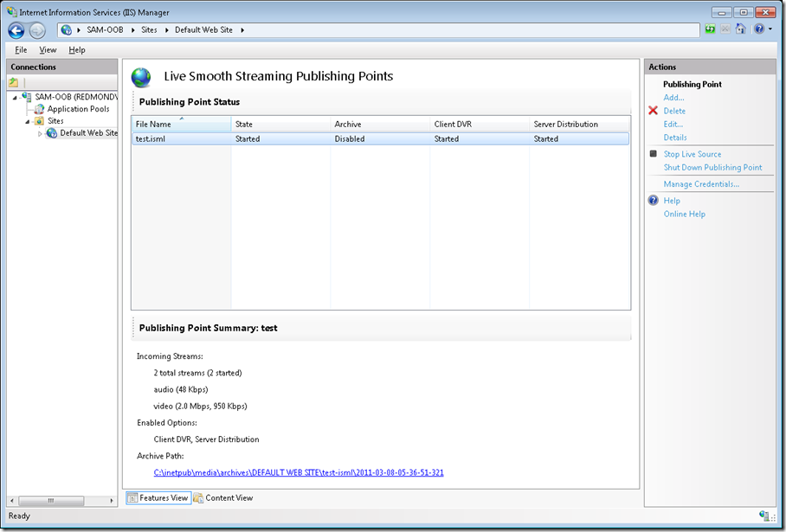Viewport: 786px width, 532px height.
Task: Click the red Delete X icon
Action: (653, 111)
